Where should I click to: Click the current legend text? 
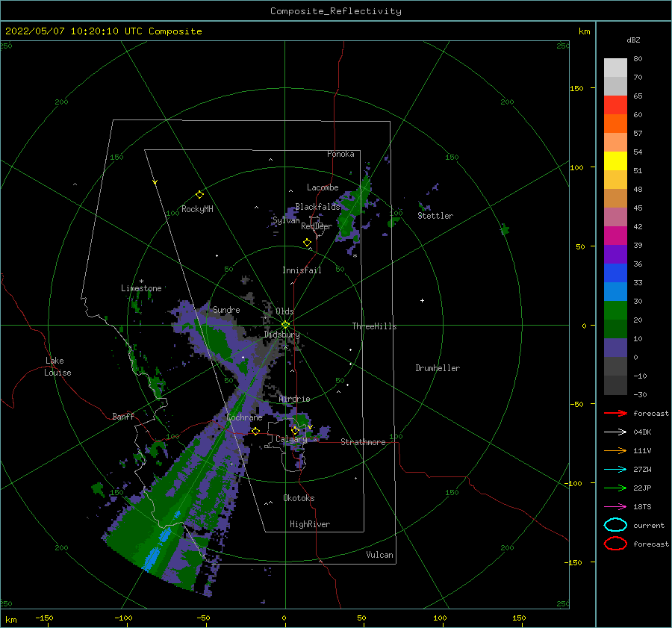[649, 525]
